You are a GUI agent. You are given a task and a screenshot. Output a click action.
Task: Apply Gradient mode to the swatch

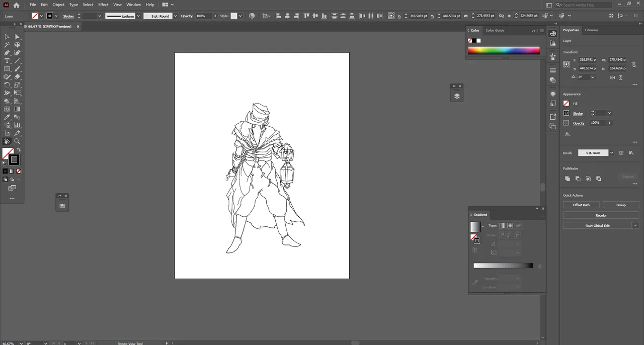(12, 171)
